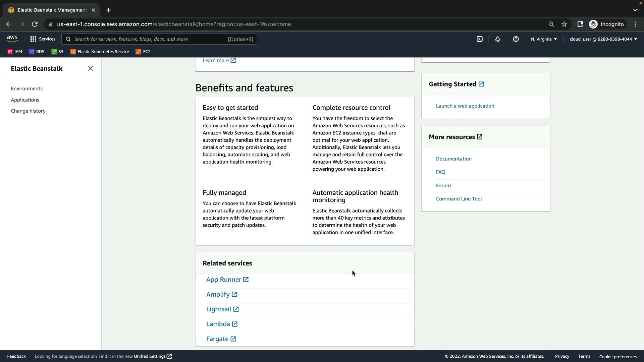The height and width of the screenshot is (362, 644).
Task: Open the EC2 bookmark shortcut
Action: pyautogui.click(x=143, y=52)
